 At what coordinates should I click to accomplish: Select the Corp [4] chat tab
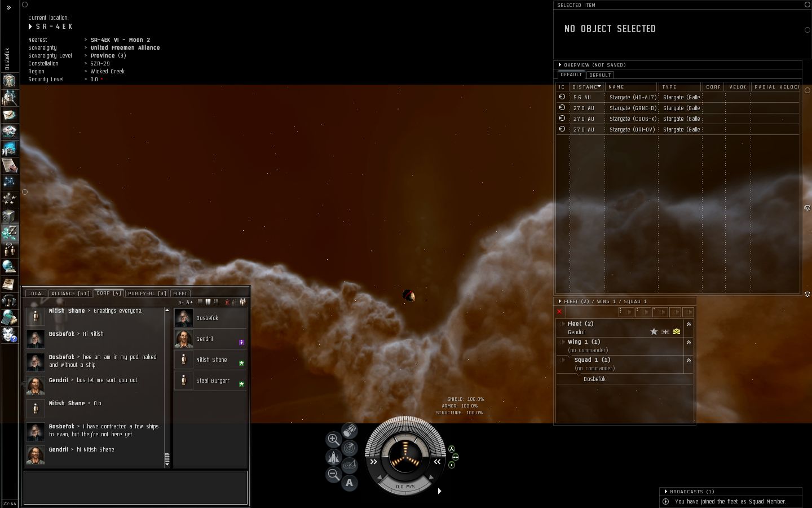click(109, 293)
